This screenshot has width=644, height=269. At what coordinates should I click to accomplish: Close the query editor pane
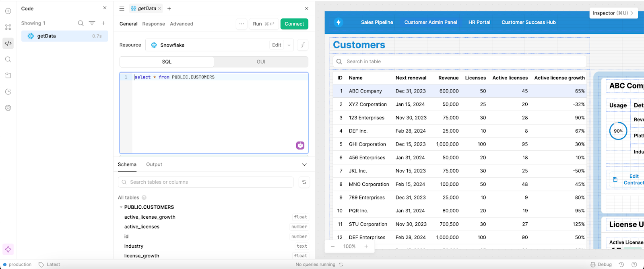tap(307, 8)
